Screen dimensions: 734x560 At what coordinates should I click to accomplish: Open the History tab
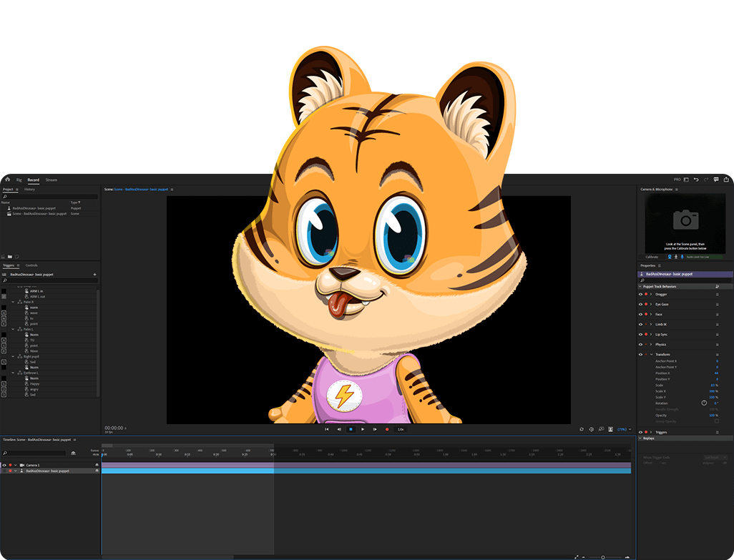[x=29, y=190]
